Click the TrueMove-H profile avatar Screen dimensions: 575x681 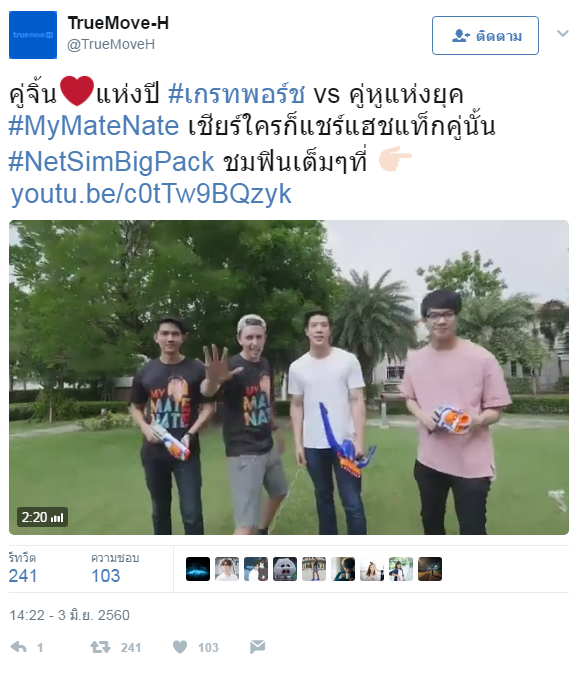click(x=33, y=35)
